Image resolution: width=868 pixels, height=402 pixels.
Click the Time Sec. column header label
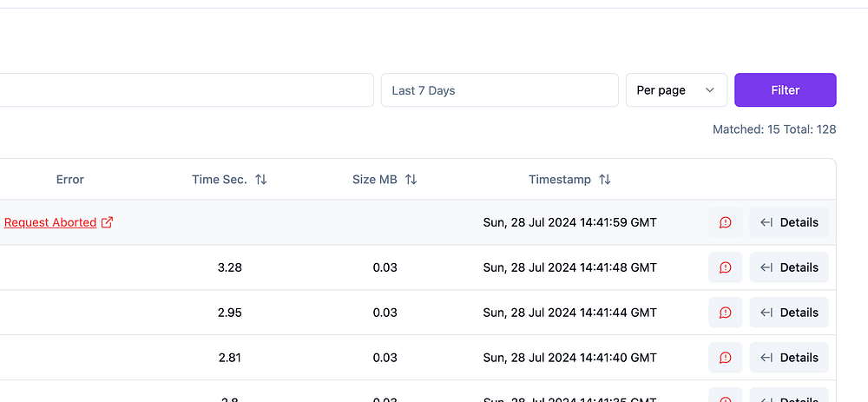(x=220, y=180)
